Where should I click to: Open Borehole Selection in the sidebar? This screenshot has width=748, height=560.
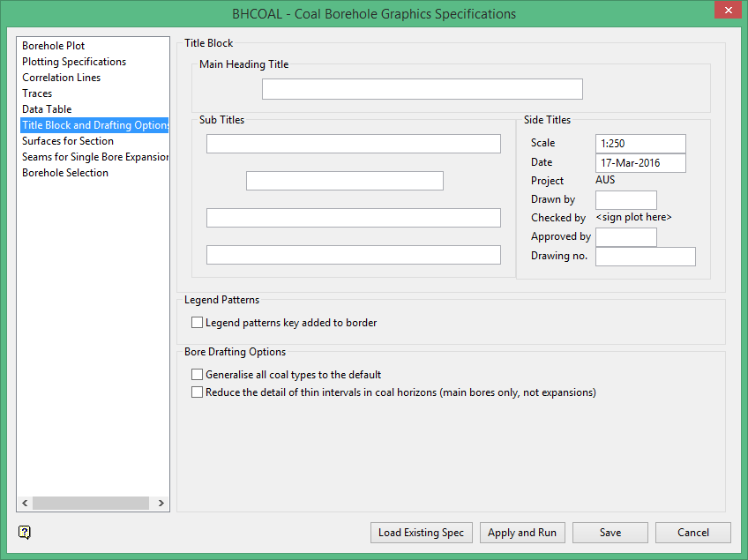[65, 173]
